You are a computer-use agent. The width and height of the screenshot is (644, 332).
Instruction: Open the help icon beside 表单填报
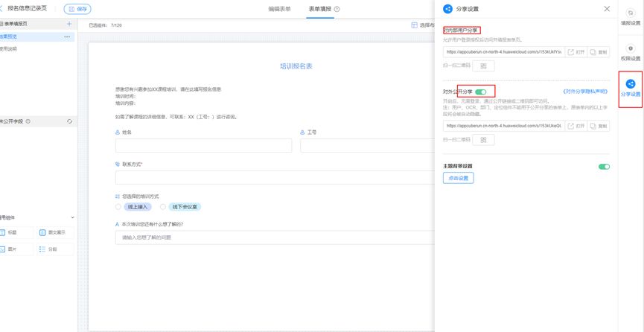click(x=337, y=9)
